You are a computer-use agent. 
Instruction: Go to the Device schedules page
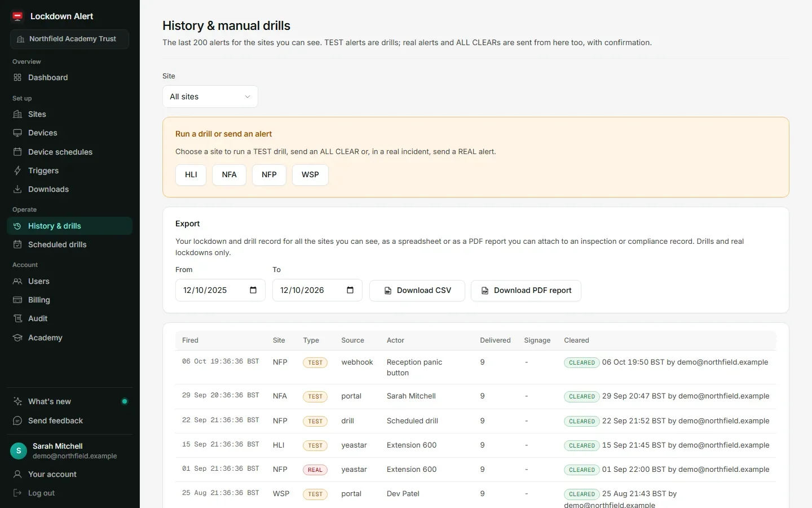click(69, 152)
